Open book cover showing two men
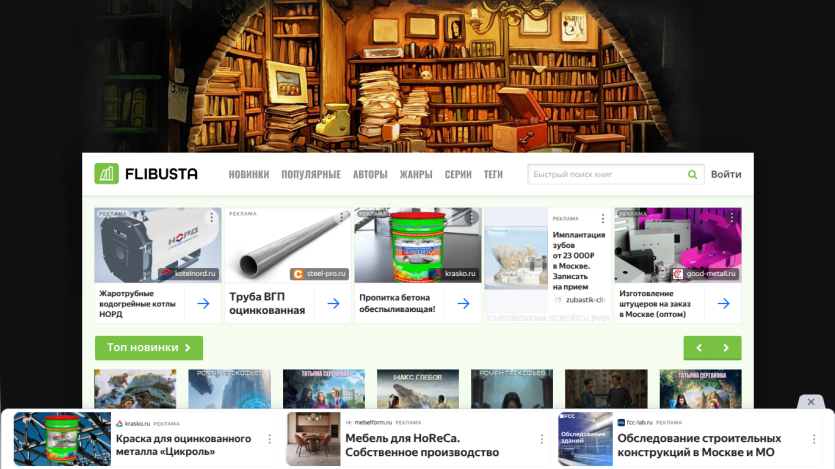 click(x=606, y=389)
